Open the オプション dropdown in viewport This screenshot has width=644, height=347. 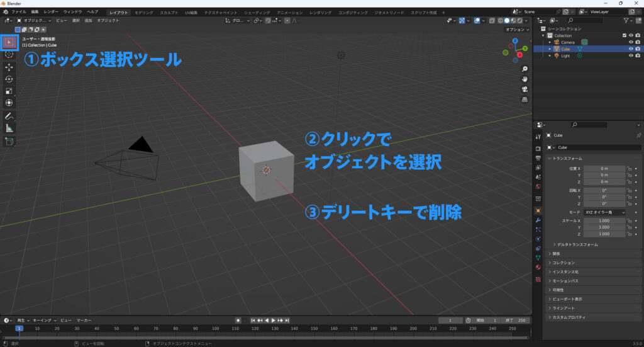pos(517,30)
